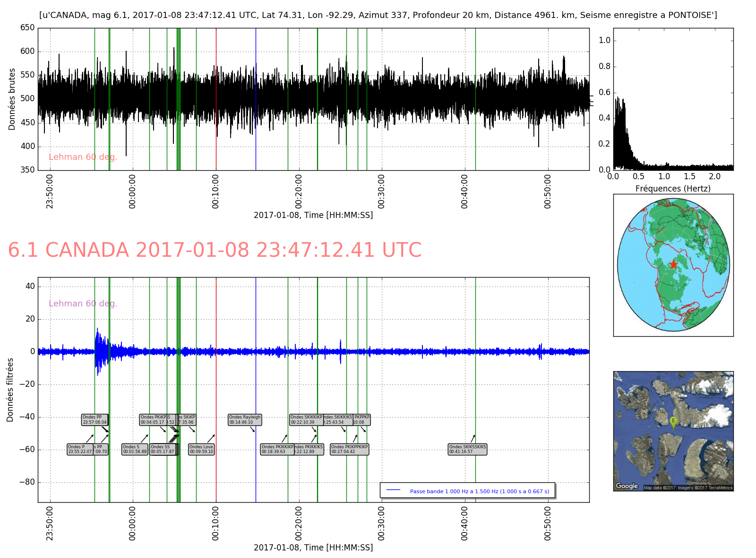This screenshot has width=756, height=558.
Task: Click the blue line sample in the legend
Action: point(393,490)
